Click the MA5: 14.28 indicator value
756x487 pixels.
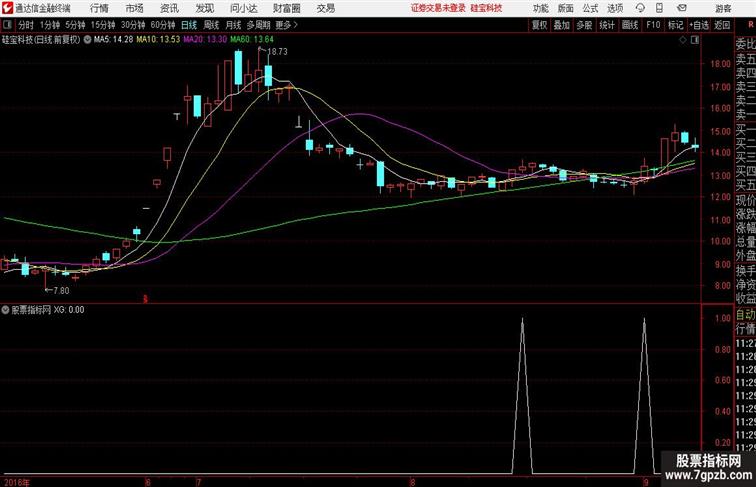pos(113,40)
